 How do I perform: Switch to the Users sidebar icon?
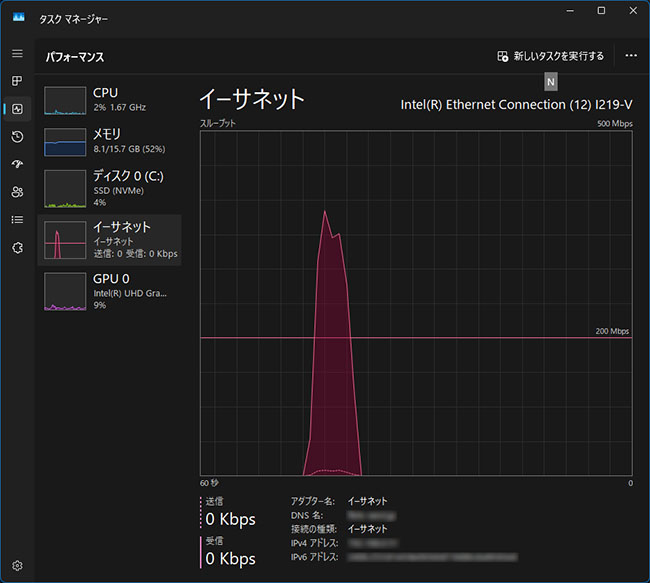tap(17, 192)
